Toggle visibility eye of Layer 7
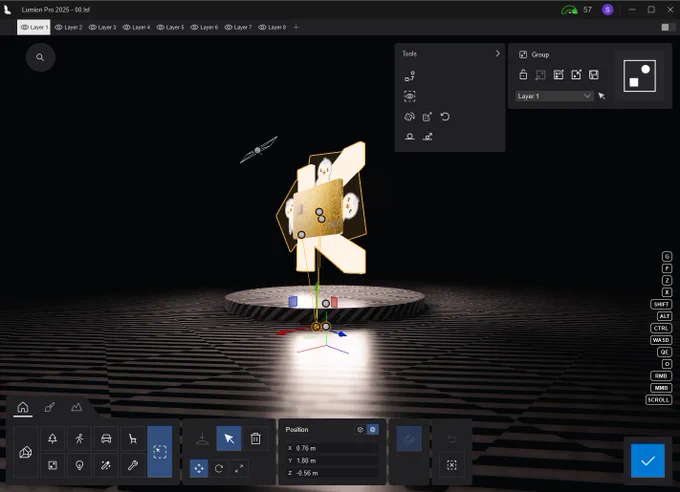 228,27
